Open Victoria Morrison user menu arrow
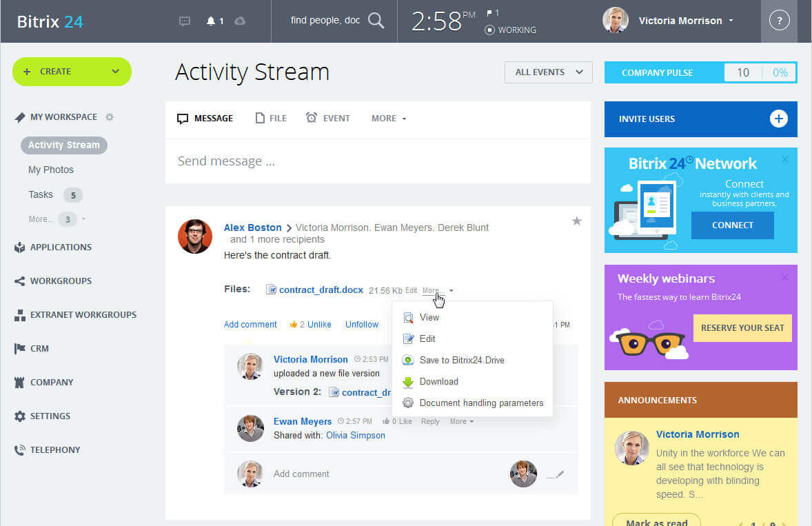This screenshot has height=526, width=812. (x=731, y=21)
